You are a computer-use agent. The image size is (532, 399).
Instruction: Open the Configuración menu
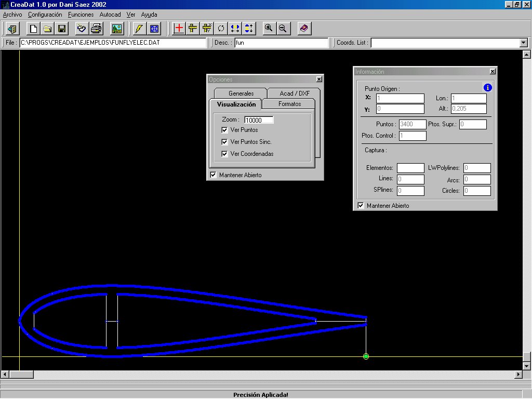tap(45, 15)
